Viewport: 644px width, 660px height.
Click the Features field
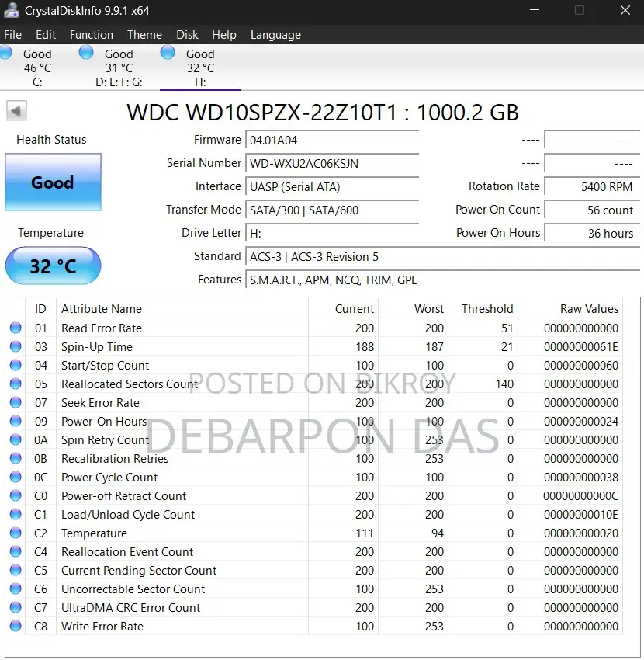(x=442, y=280)
